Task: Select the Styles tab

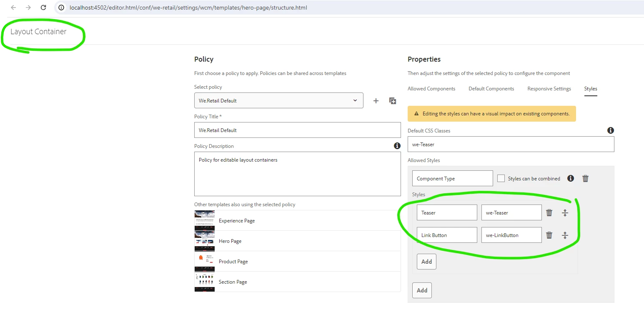Action: (591, 89)
